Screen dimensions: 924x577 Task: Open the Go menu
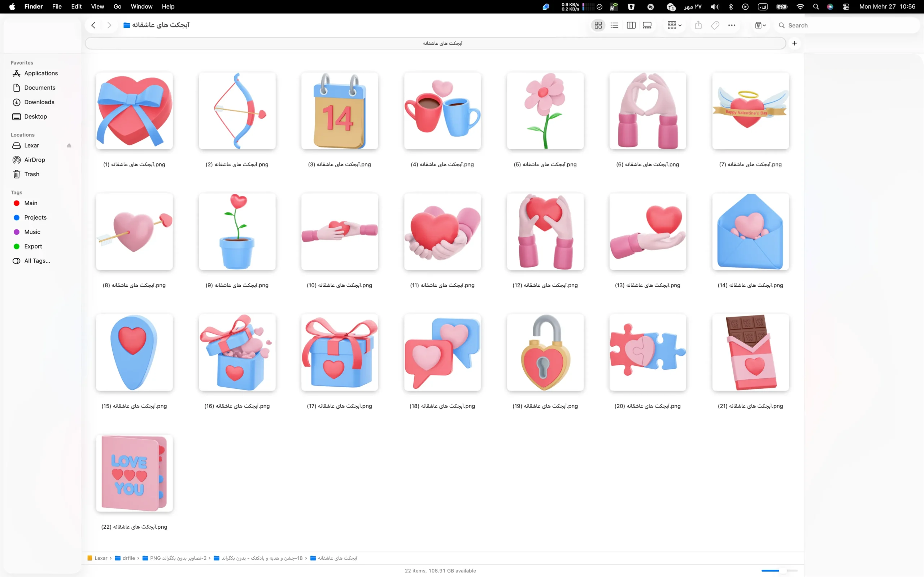click(117, 6)
